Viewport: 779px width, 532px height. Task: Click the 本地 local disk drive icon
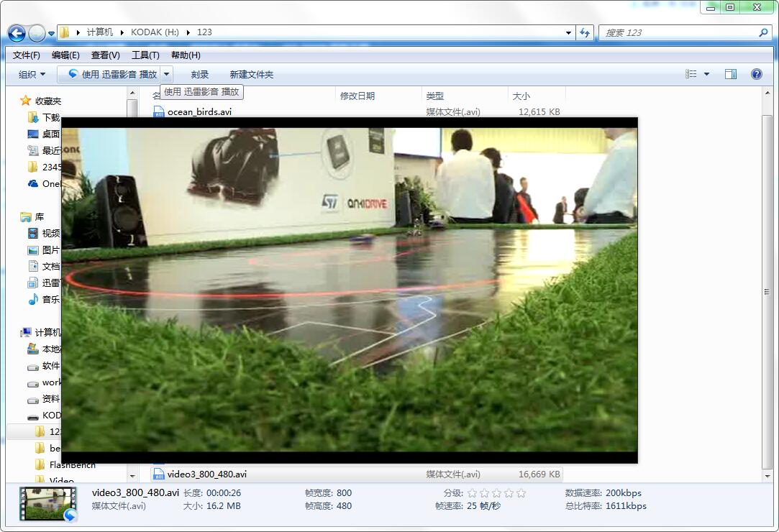pos(33,349)
